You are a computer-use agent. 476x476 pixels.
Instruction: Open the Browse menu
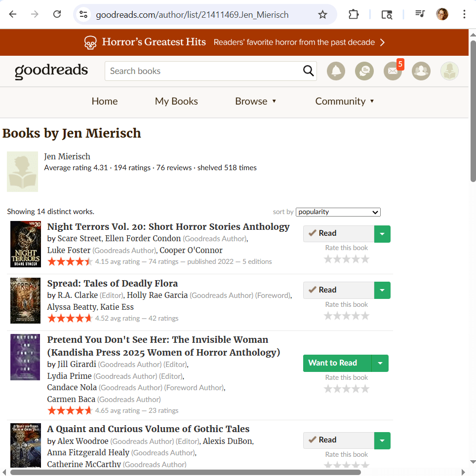[x=255, y=102]
